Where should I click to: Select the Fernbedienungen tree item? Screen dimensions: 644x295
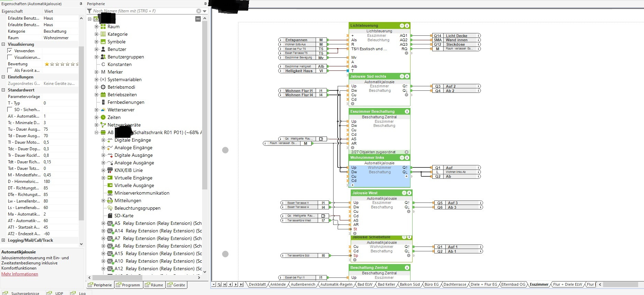(126, 102)
